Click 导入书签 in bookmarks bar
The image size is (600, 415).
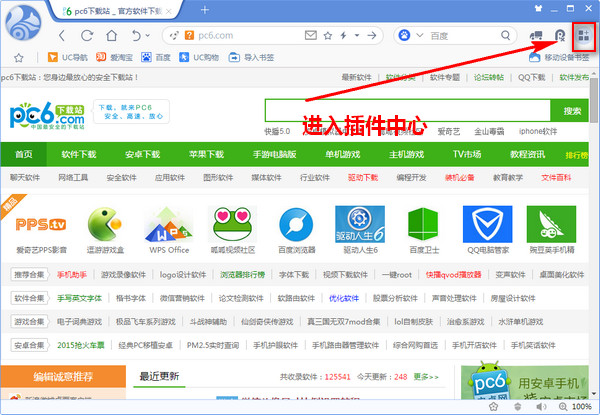[x=251, y=57]
